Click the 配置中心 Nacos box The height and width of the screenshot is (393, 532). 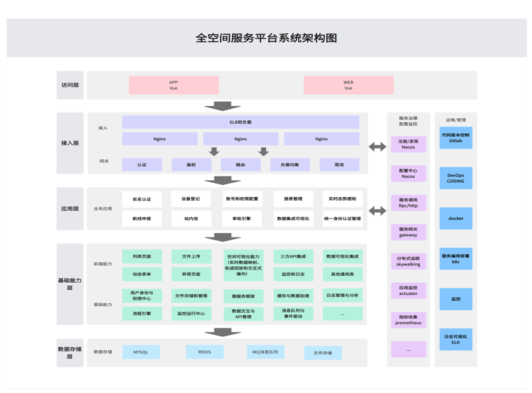point(408,174)
